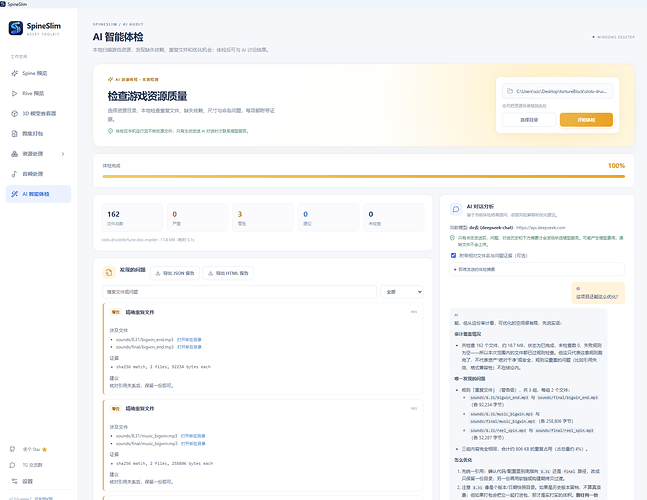Open folder link for sounds/0.31/bigwin_end.mp3
647x500 pixels.
(189, 340)
